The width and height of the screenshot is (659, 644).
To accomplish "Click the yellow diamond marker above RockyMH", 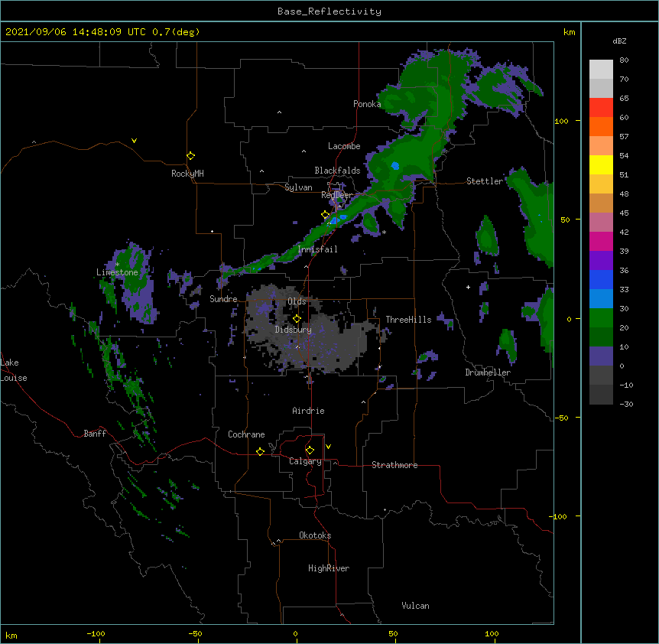I will pyautogui.click(x=190, y=156).
